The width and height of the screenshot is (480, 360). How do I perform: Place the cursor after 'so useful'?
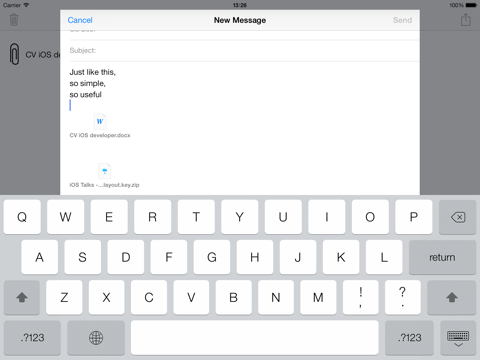102,95
